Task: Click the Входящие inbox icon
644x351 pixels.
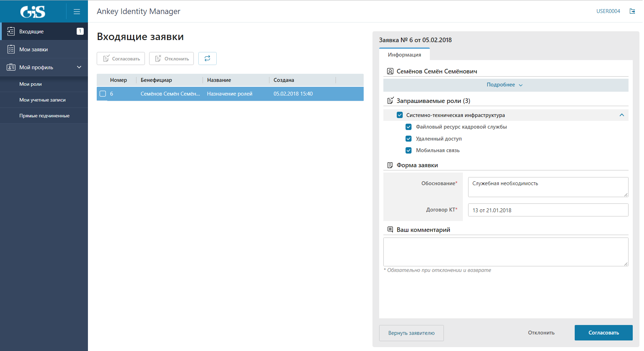Action: click(11, 31)
